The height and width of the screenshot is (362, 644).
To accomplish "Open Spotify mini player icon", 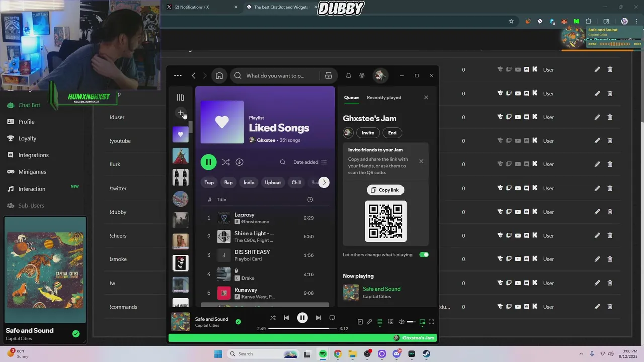I will pyautogui.click(x=422, y=322).
